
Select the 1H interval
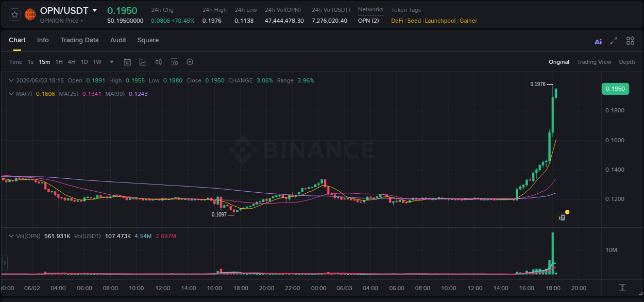(x=59, y=62)
